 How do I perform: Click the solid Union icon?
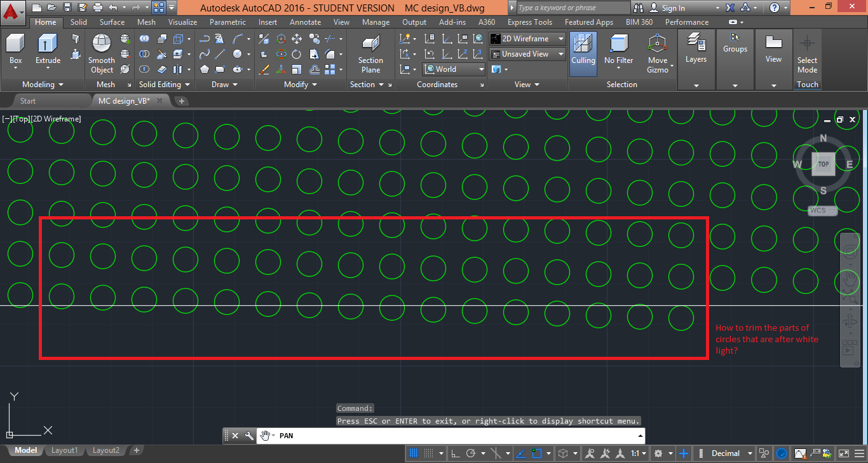pyautogui.click(x=145, y=39)
